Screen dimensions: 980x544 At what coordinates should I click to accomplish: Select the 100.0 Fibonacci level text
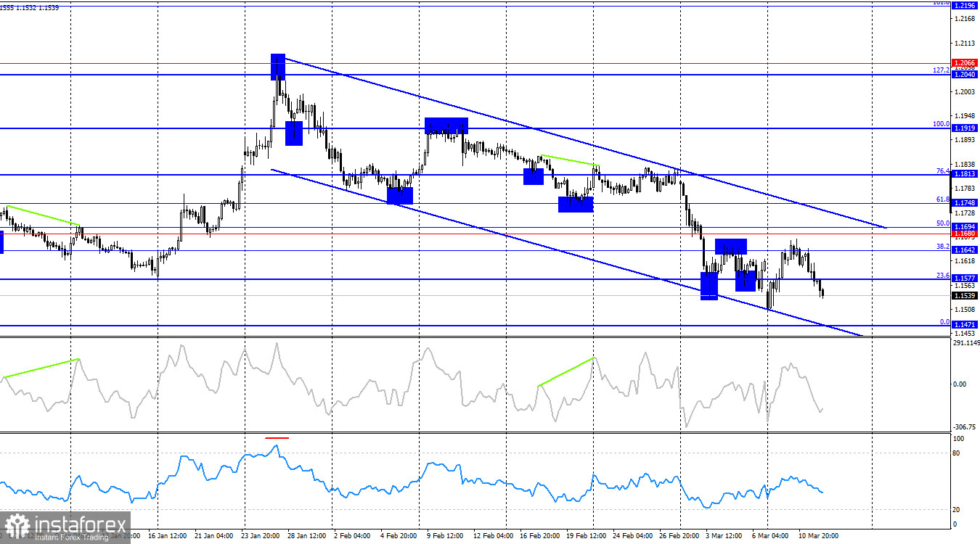941,124
